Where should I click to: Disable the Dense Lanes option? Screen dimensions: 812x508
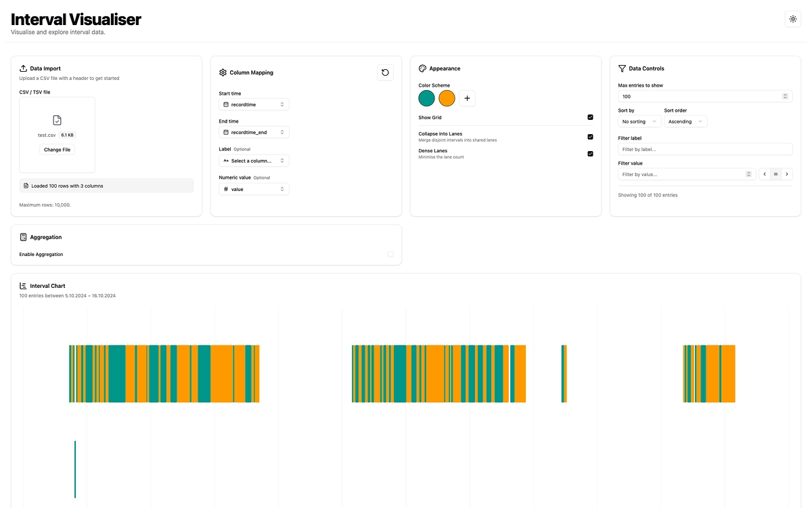pyautogui.click(x=590, y=154)
